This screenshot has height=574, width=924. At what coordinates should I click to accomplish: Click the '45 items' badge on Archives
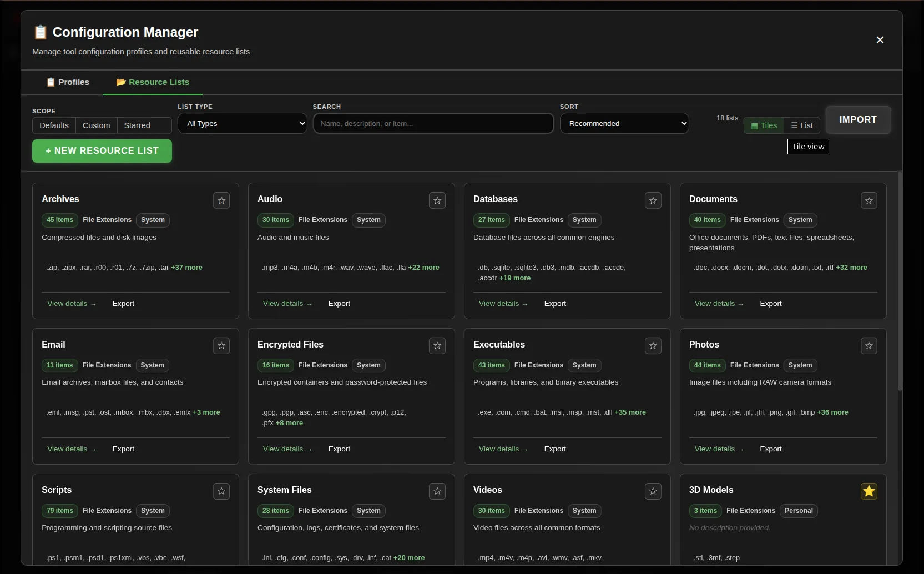click(x=60, y=220)
